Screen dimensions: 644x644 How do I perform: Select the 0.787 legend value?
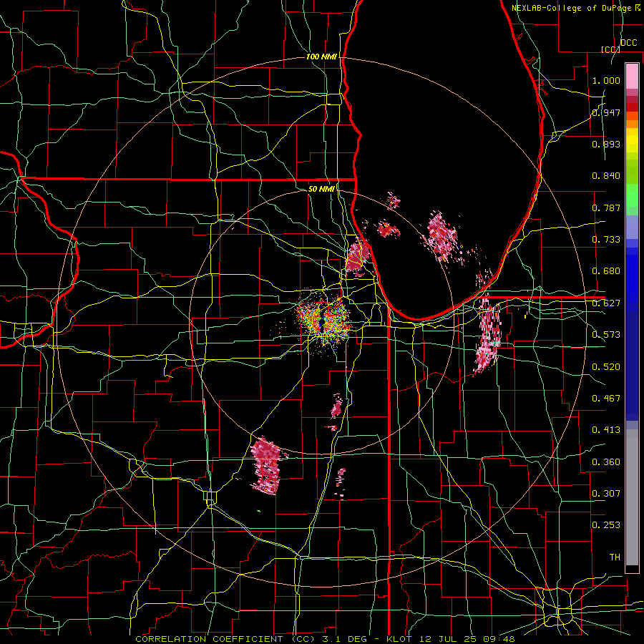606,208
